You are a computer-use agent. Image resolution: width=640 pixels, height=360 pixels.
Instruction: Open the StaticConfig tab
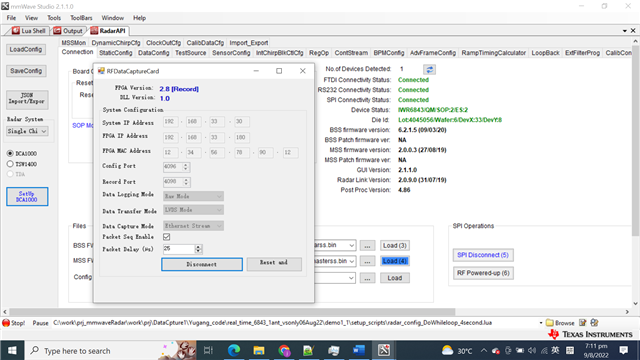pyautogui.click(x=116, y=53)
